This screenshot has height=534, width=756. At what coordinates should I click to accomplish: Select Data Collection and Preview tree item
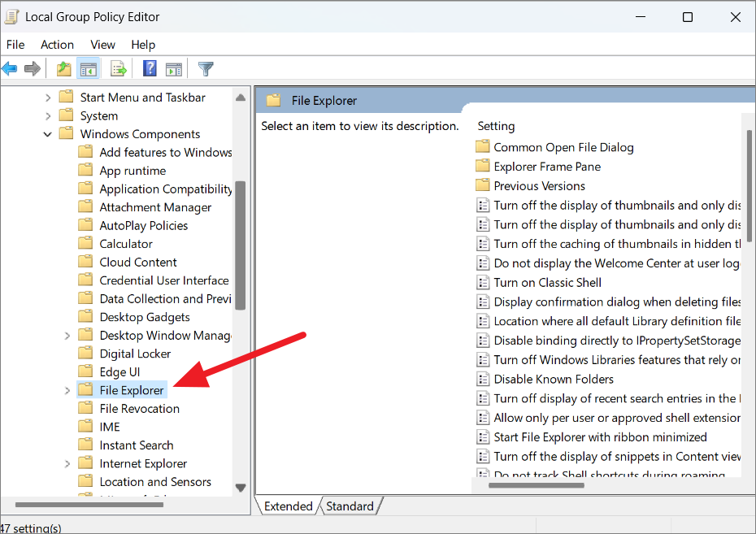click(x=165, y=299)
